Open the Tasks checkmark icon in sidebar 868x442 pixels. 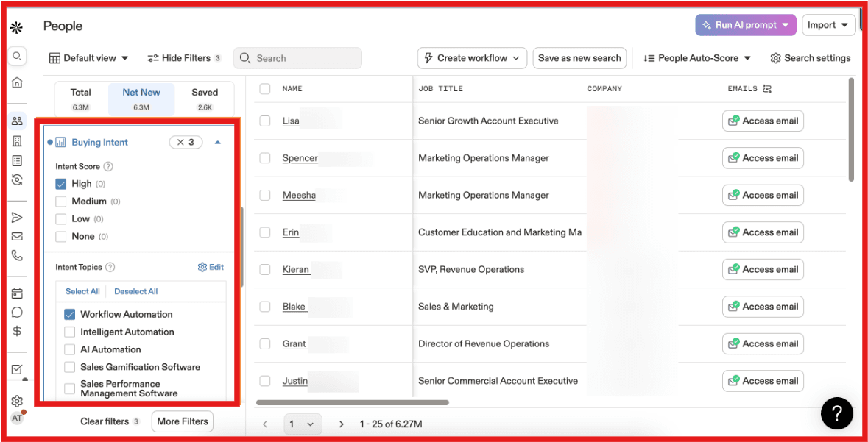pos(17,369)
